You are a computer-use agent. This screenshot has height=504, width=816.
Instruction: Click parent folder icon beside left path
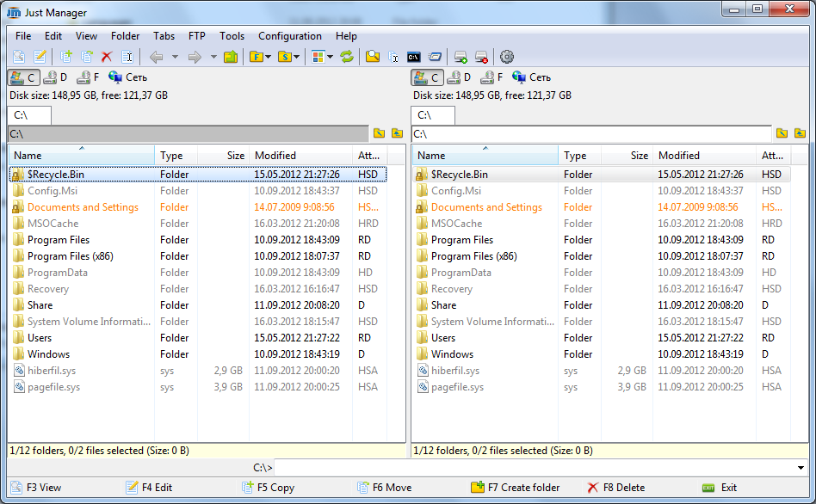(x=397, y=133)
